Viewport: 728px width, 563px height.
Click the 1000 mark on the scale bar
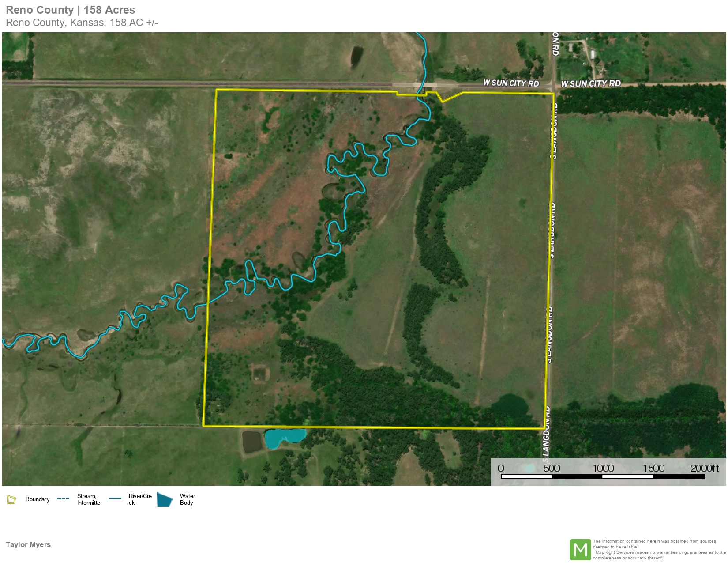tap(603, 469)
